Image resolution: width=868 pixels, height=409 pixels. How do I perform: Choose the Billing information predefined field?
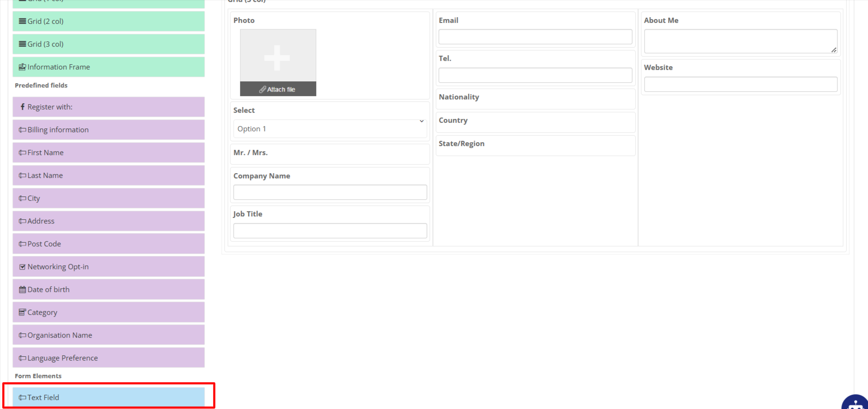(109, 130)
